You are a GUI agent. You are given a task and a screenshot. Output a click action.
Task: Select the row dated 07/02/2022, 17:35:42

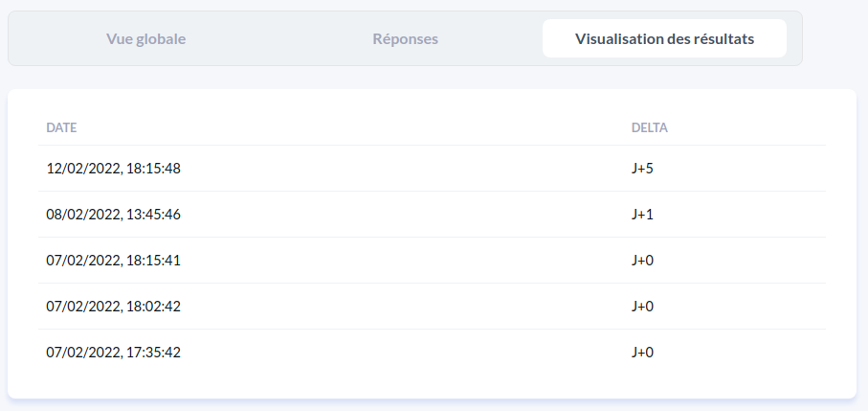point(431,353)
